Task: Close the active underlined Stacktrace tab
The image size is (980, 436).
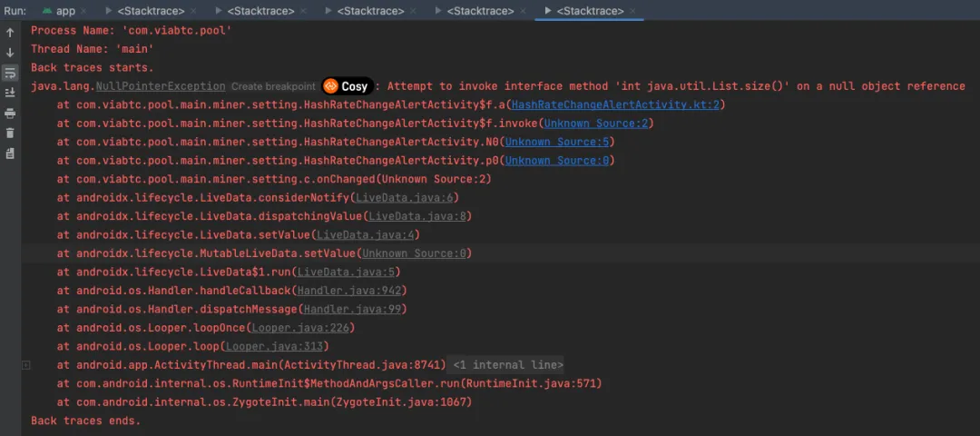Action: coord(633,11)
